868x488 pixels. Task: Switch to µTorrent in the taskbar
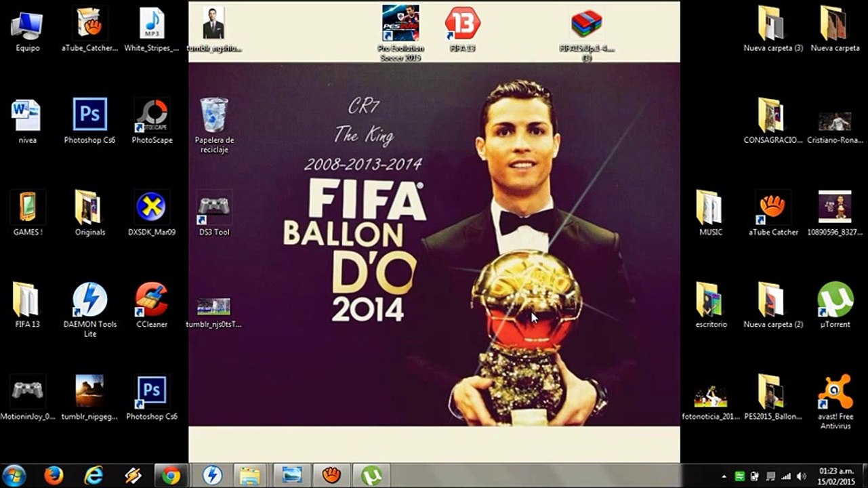[x=372, y=475]
